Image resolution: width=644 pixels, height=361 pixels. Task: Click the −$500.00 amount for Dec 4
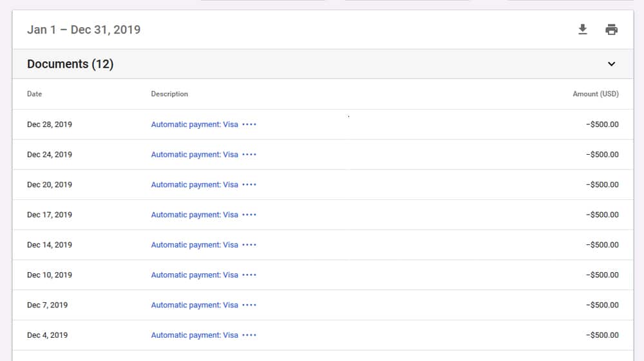(x=602, y=335)
